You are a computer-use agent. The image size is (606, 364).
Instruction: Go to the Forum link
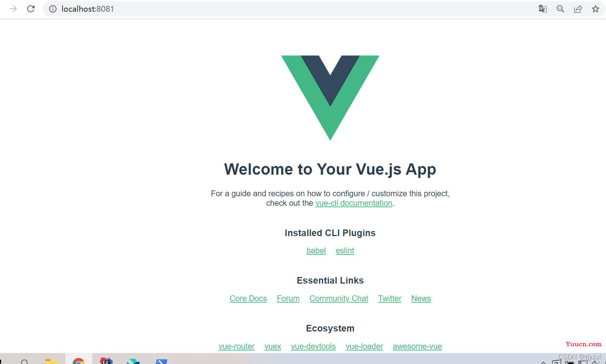pyautogui.click(x=288, y=299)
